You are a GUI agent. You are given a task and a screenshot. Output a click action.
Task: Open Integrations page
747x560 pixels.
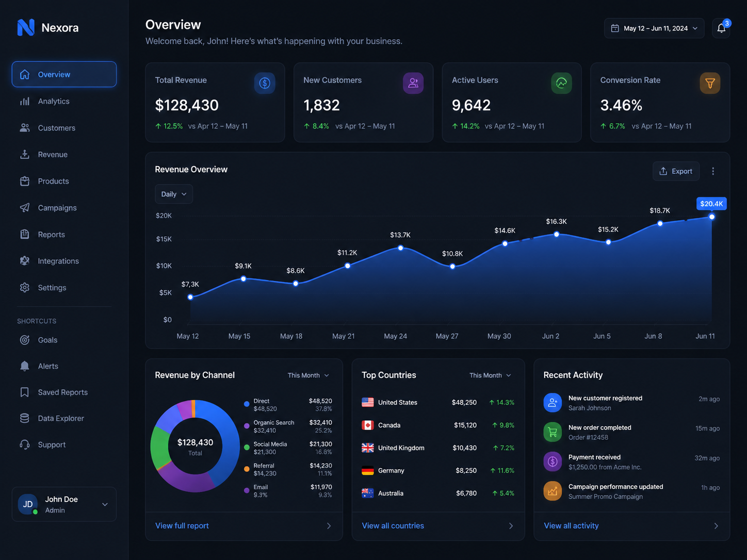(64, 261)
